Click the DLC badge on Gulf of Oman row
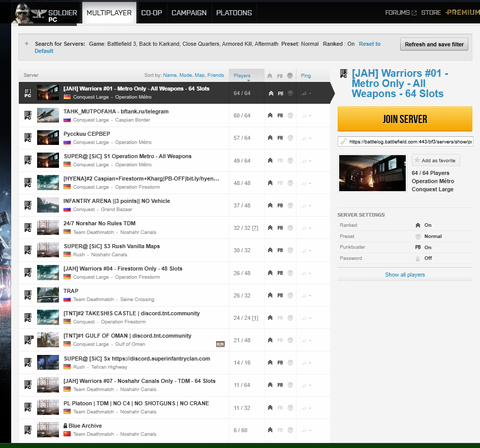Screen dimensions: 480x448 220,344
